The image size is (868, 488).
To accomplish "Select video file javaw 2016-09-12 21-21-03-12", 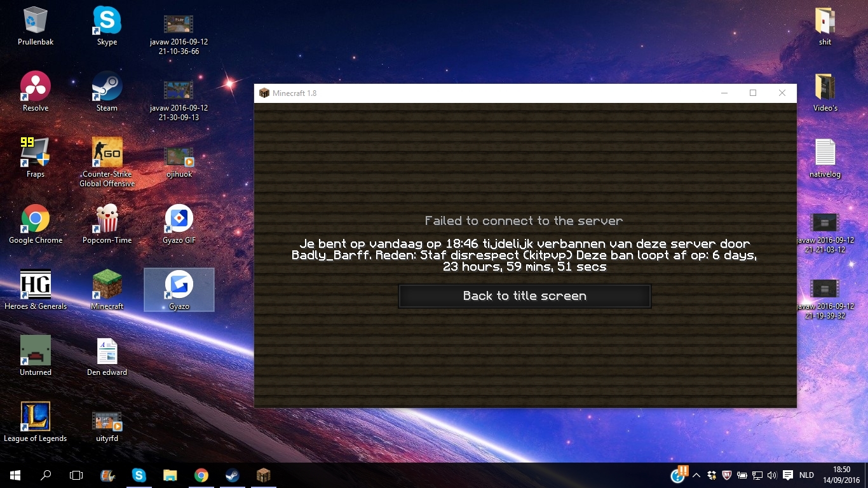I will pyautogui.click(x=825, y=233).
